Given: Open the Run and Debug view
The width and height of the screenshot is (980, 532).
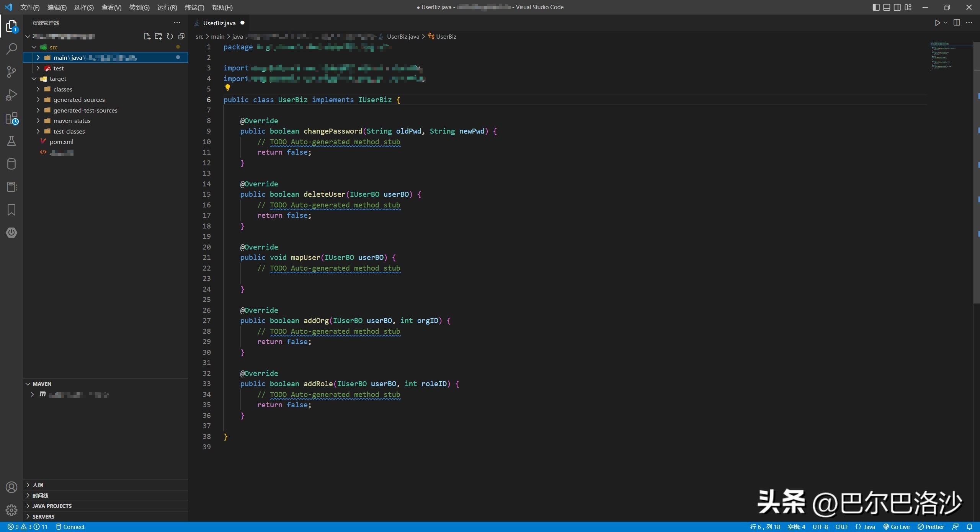Looking at the screenshot, I should point(11,95).
